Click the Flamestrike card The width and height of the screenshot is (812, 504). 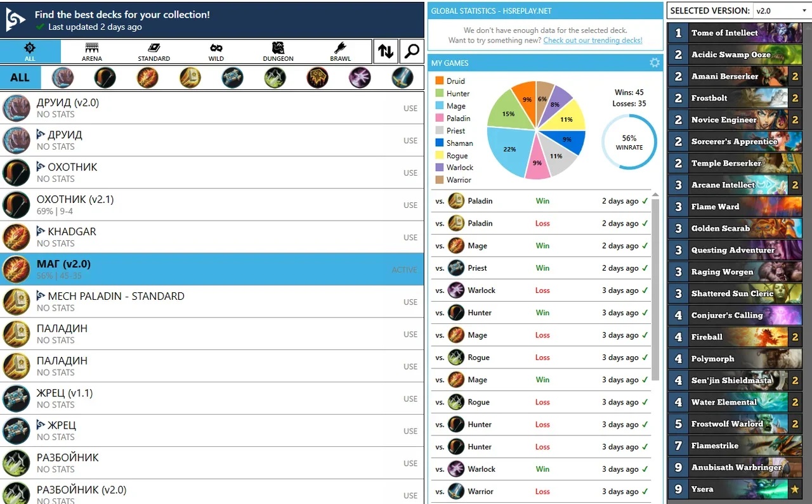click(735, 446)
